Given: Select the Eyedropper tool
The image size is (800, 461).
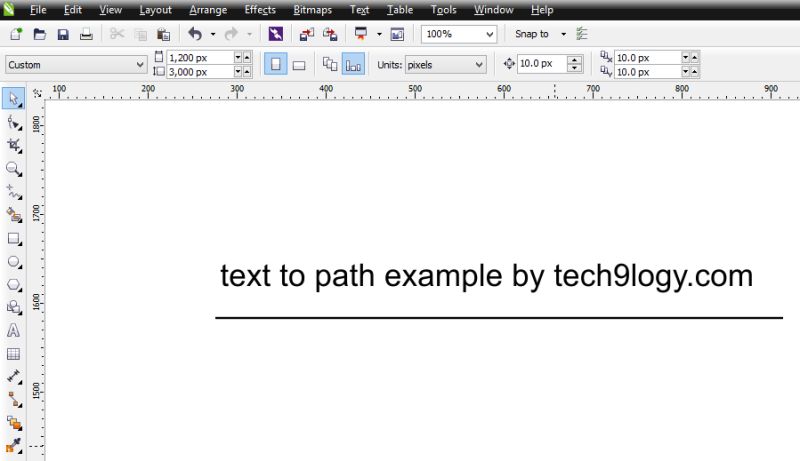Looking at the screenshot, I should pyautogui.click(x=14, y=446).
